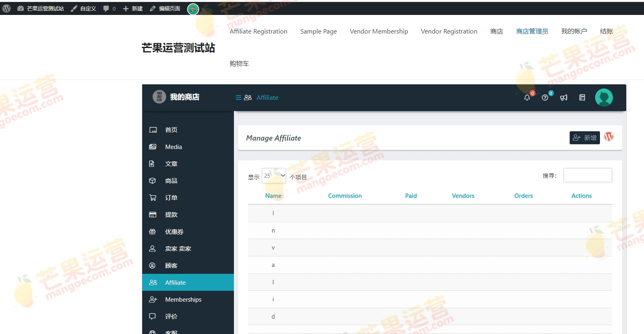
Task: Click the 提款 card icon in sidebar
Action: pos(153,214)
